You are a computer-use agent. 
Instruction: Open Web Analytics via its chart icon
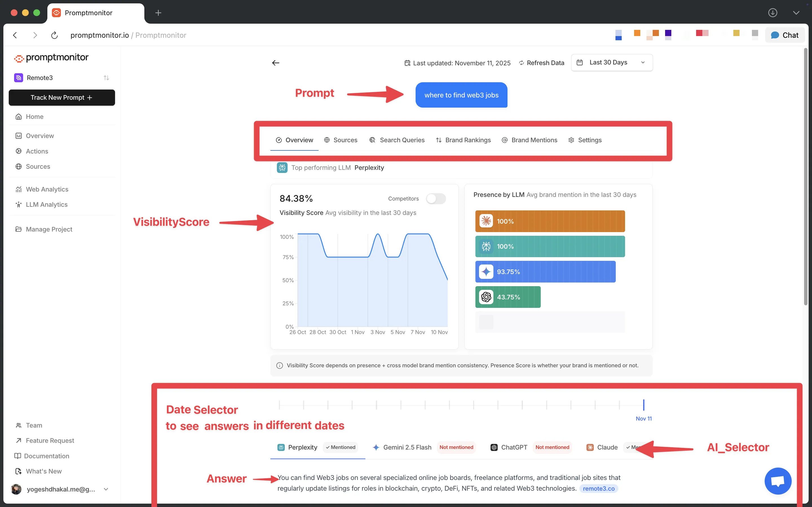click(19, 189)
